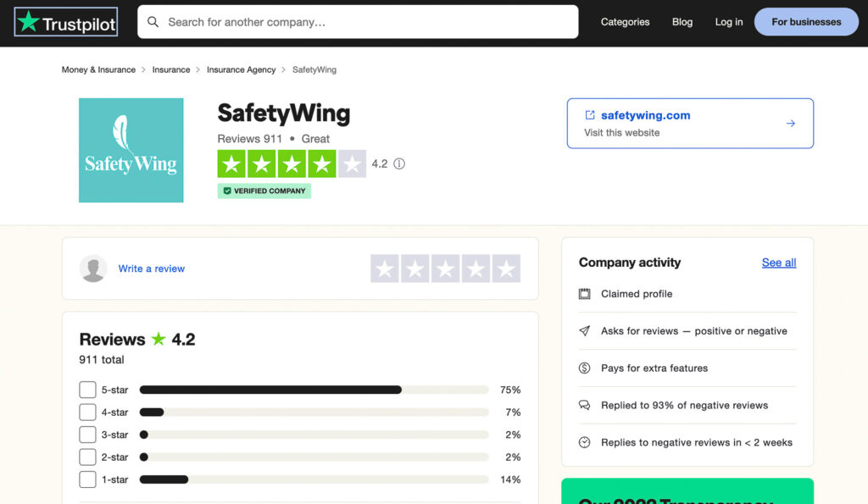Screen dimensions: 868x504
Task: Click the external link icon beside safetywing.com
Action: coord(590,115)
